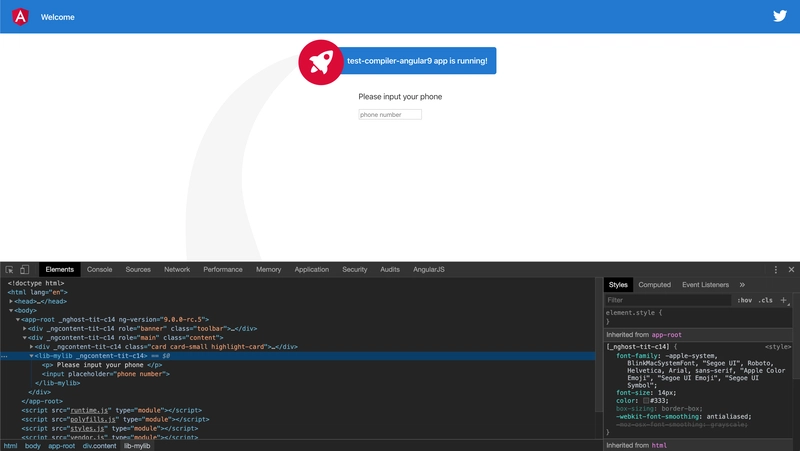Image resolution: width=800 pixels, height=451 pixels.
Task: Click the Please input your phone paragraph
Action: (400, 96)
